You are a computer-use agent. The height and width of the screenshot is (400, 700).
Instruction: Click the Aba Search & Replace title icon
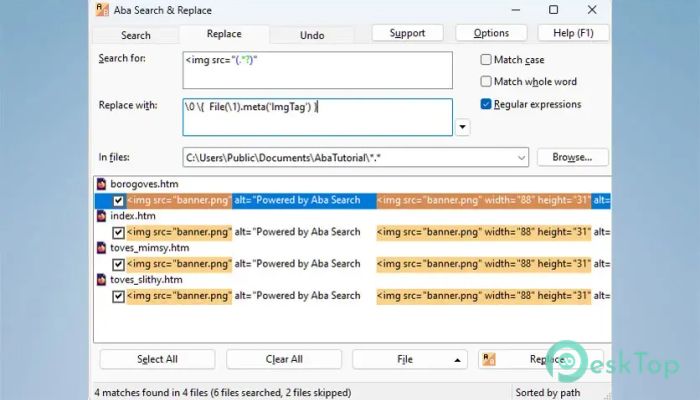pyautogui.click(x=102, y=10)
